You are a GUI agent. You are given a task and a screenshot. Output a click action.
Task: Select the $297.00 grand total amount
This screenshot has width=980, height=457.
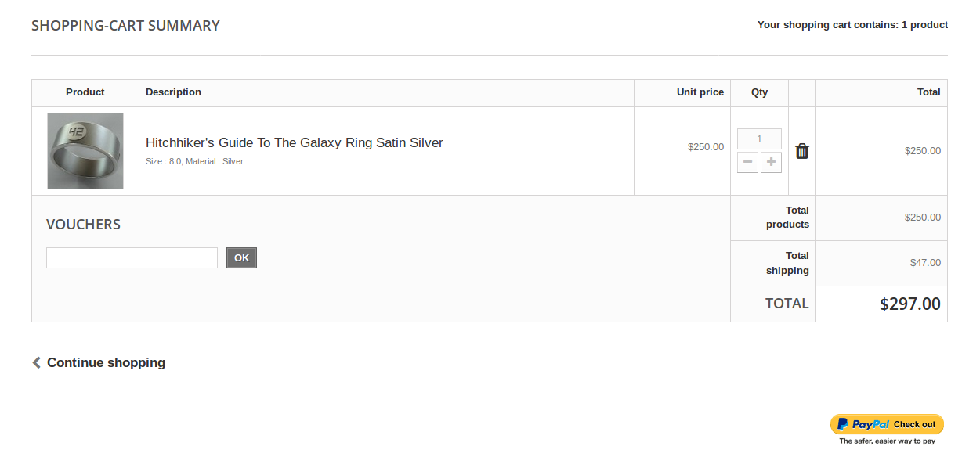point(909,304)
